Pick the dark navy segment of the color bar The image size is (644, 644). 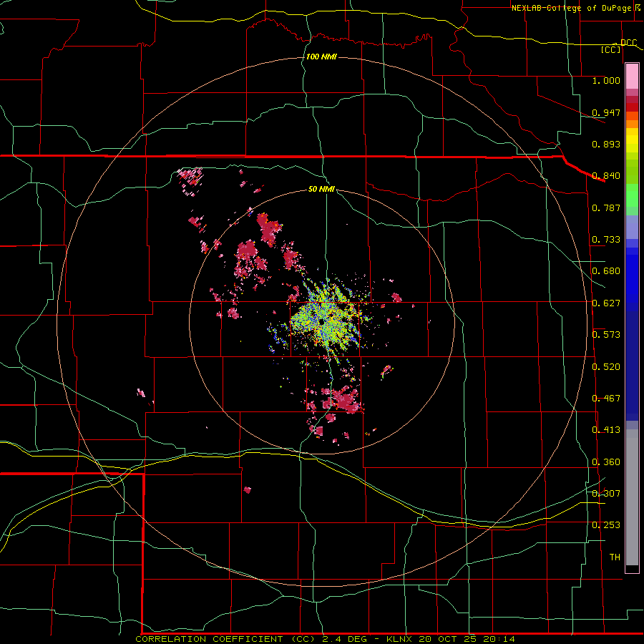point(632,366)
